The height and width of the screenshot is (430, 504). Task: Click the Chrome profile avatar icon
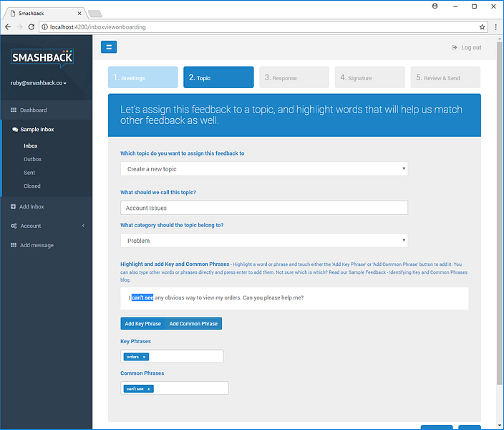tap(435, 6)
